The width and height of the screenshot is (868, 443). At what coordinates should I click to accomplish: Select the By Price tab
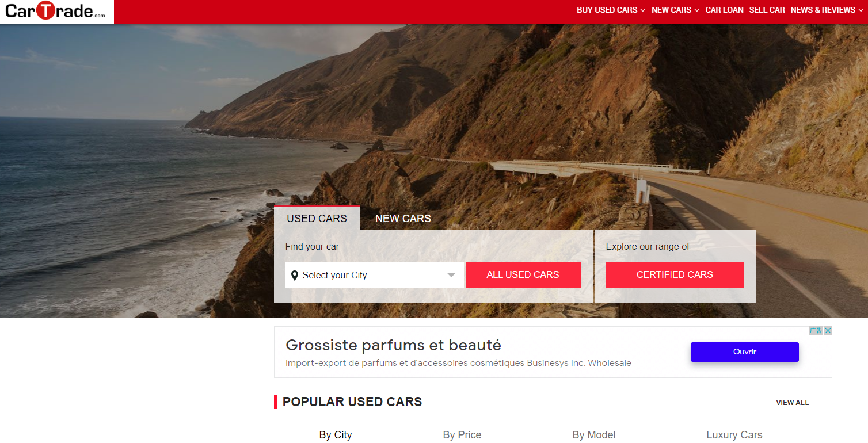(462, 435)
